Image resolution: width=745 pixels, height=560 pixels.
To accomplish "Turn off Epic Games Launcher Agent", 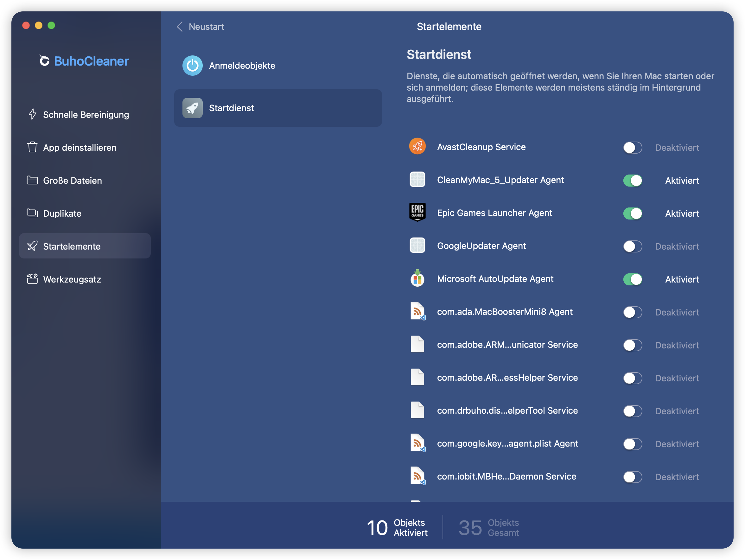I will point(633,213).
